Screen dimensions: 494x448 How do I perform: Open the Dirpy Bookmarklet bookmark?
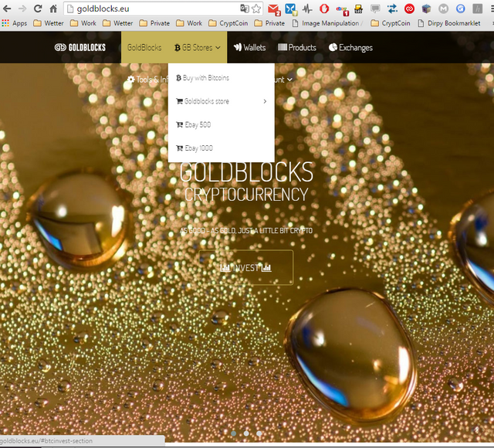pyautogui.click(x=449, y=23)
